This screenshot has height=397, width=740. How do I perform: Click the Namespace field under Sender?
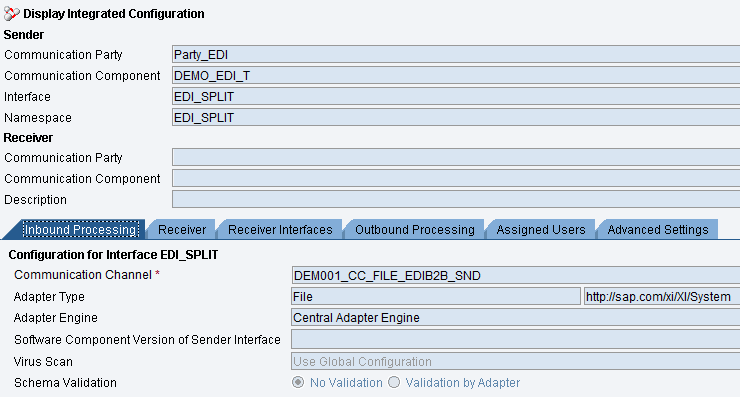tap(456, 118)
